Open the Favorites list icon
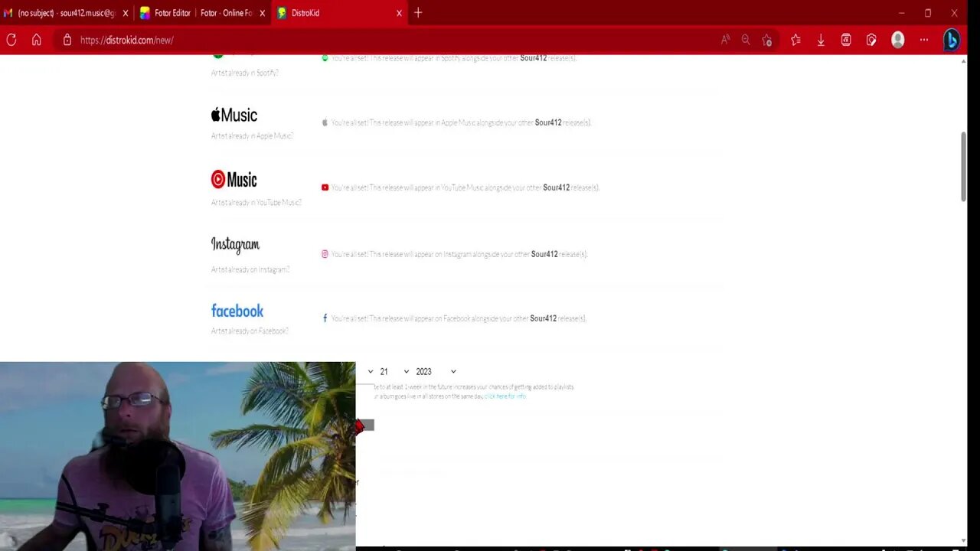Viewport: 980px width, 551px height. coord(795,40)
